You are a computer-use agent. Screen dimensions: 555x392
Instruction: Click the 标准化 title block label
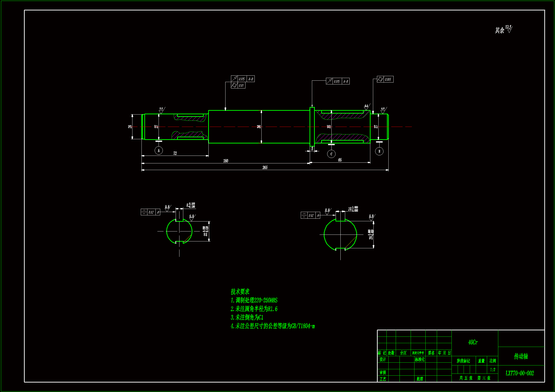(x=420, y=360)
